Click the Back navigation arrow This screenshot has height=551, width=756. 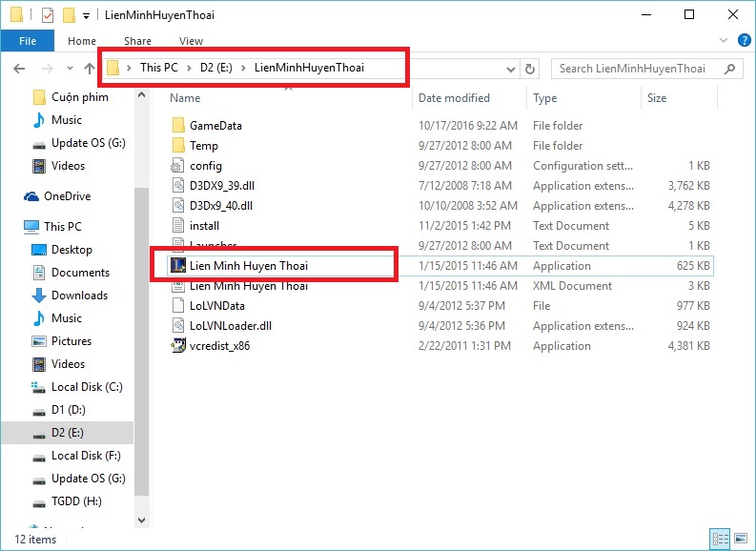coord(19,69)
